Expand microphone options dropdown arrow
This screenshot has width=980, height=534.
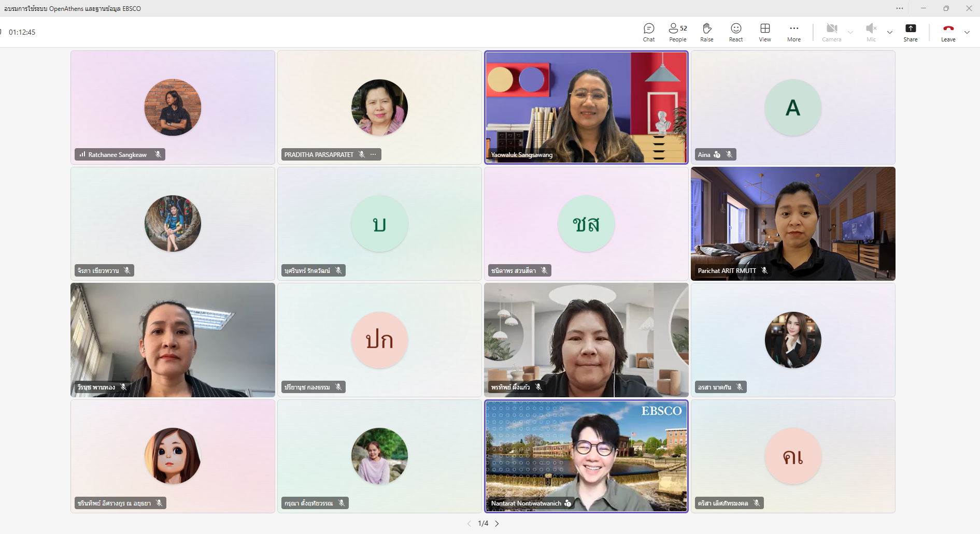coord(890,32)
